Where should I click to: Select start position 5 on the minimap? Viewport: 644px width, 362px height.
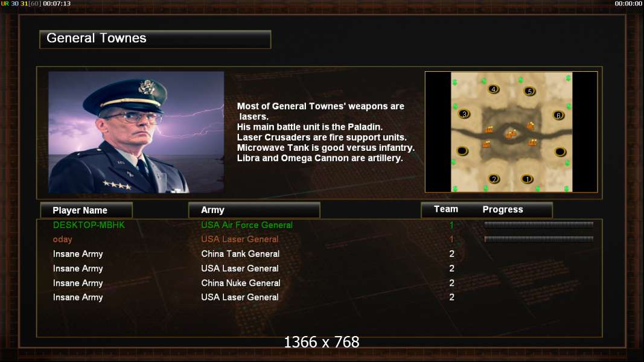click(529, 91)
